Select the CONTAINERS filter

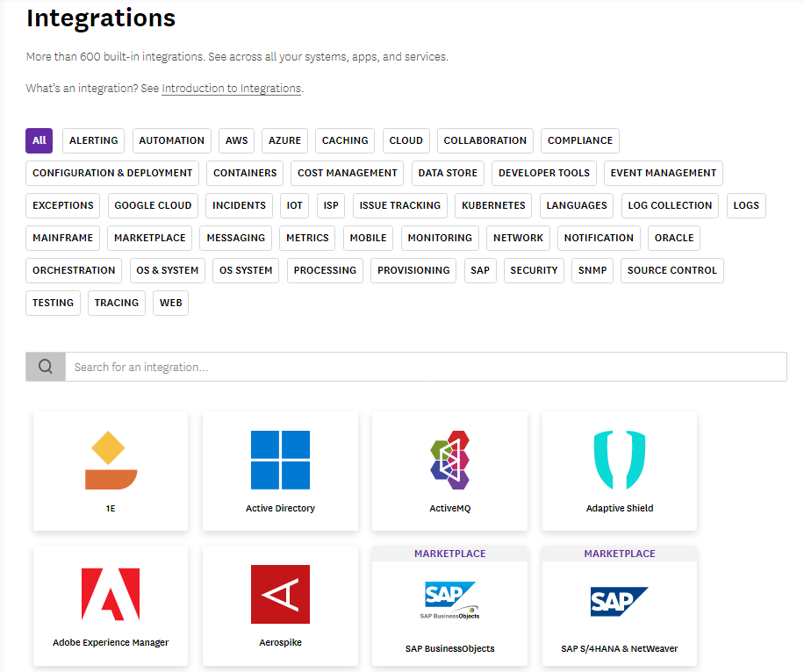coord(245,173)
